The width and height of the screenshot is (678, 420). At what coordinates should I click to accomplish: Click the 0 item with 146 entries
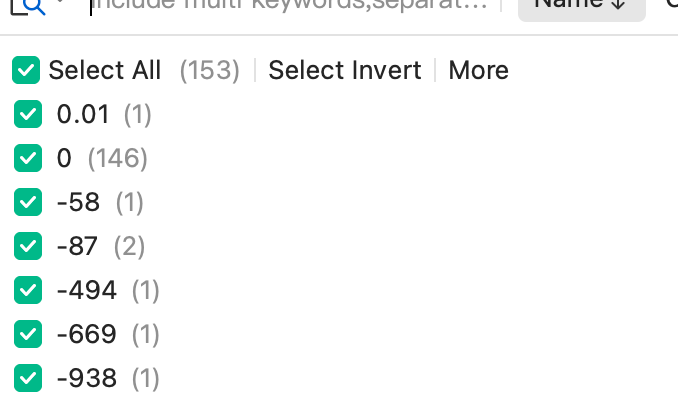tap(64, 158)
